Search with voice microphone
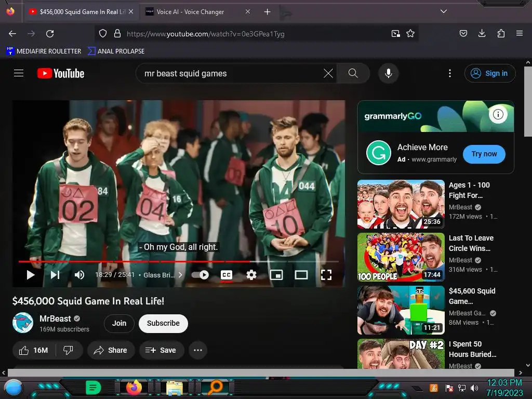The image size is (532, 399). click(389, 73)
